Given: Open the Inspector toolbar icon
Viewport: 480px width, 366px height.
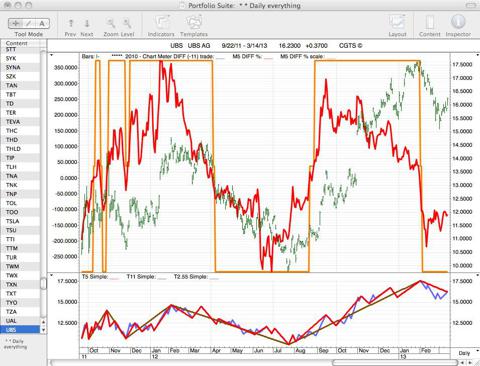Looking at the screenshot, I should click(x=458, y=22).
